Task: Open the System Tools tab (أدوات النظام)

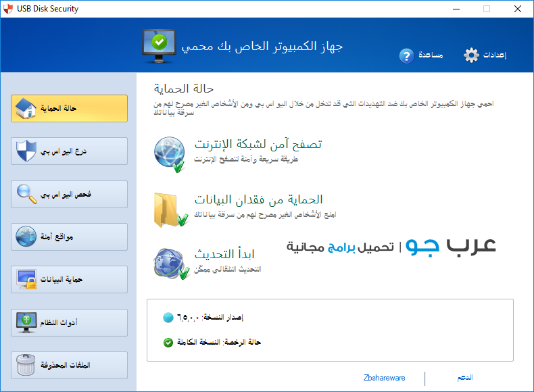Action: click(x=69, y=322)
